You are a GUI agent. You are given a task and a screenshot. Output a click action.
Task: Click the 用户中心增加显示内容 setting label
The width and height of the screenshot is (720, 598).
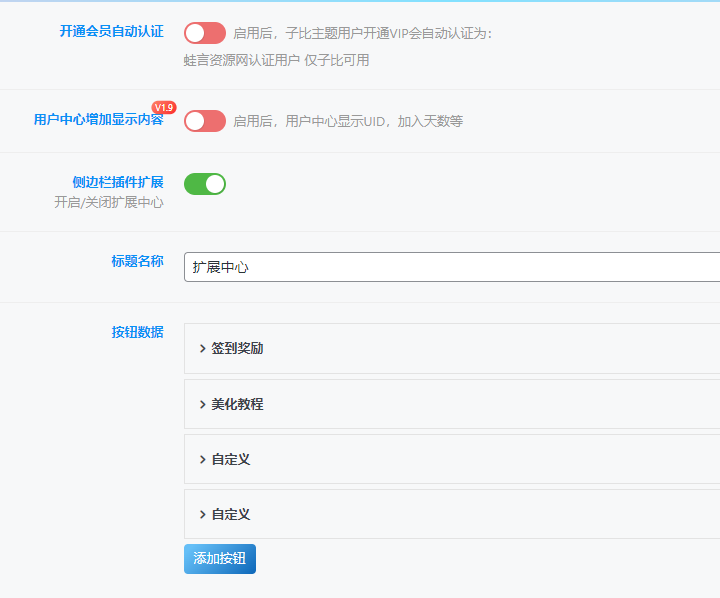(x=98, y=120)
